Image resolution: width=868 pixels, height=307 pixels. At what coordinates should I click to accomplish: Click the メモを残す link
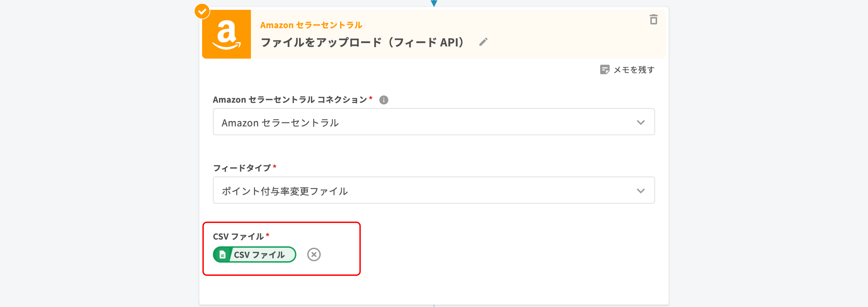pyautogui.click(x=634, y=70)
